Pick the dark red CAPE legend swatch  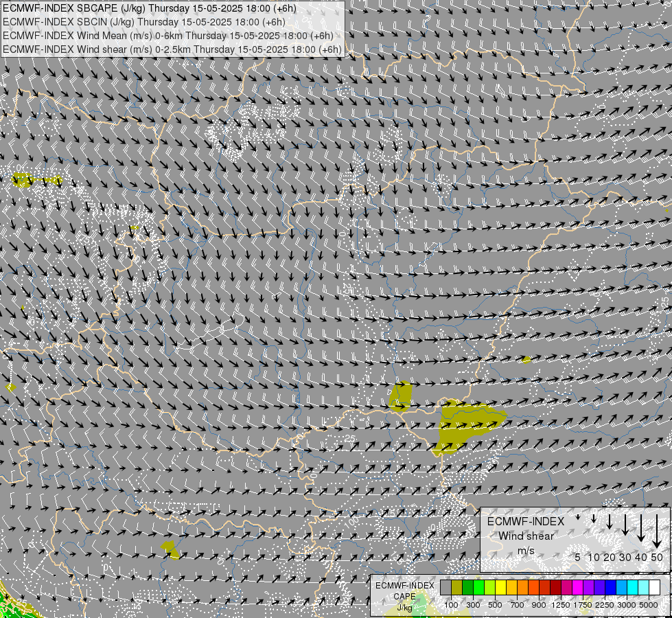[x=556, y=588]
